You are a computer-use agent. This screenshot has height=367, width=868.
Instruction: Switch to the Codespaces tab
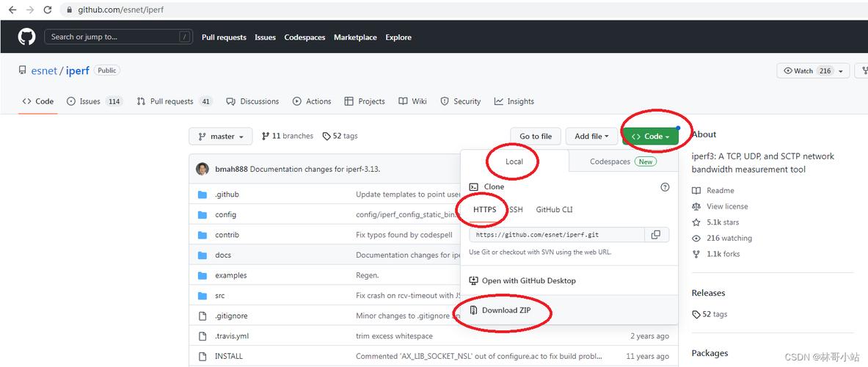point(624,161)
